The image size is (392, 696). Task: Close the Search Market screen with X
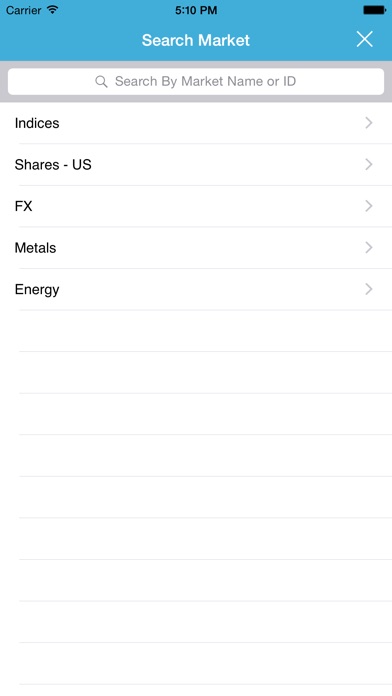tap(364, 40)
